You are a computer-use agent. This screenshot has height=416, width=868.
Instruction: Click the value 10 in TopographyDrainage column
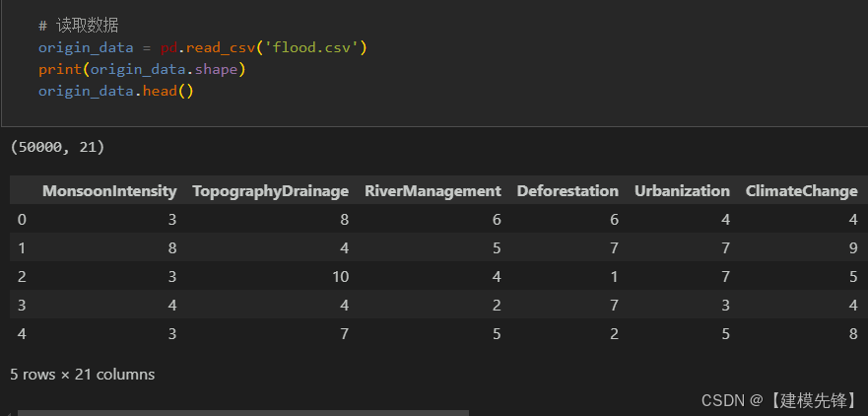(339, 276)
